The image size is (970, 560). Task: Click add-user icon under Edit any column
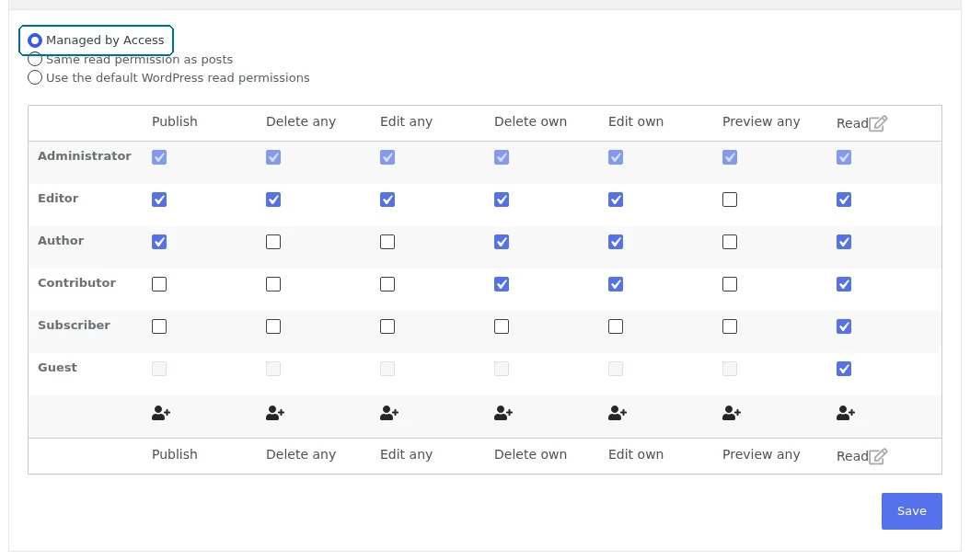(389, 413)
